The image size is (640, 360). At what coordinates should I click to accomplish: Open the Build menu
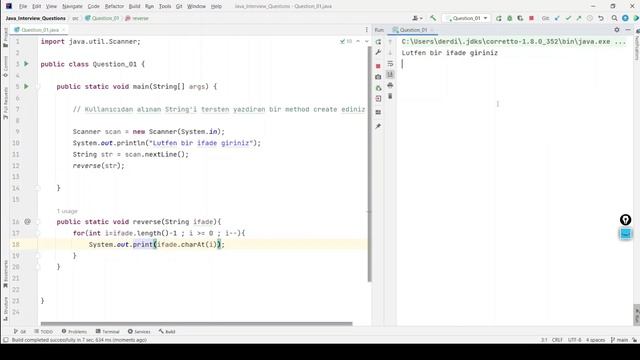pos(134,6)
